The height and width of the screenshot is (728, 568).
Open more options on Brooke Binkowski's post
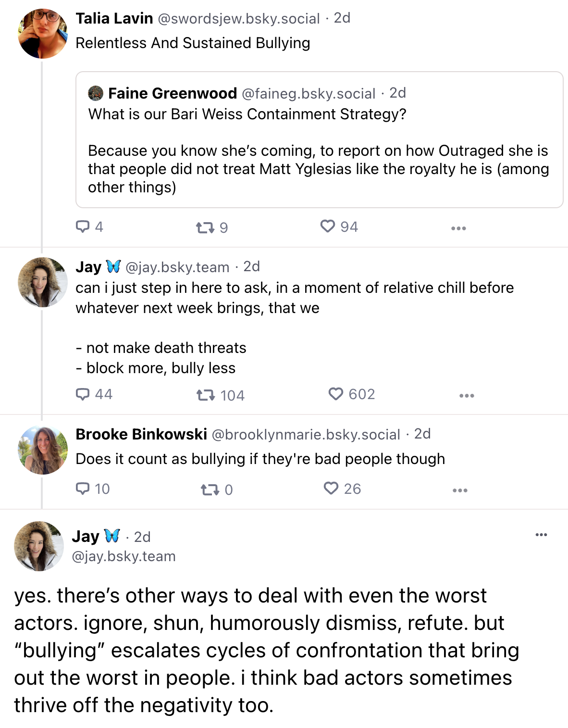(460, 490)
